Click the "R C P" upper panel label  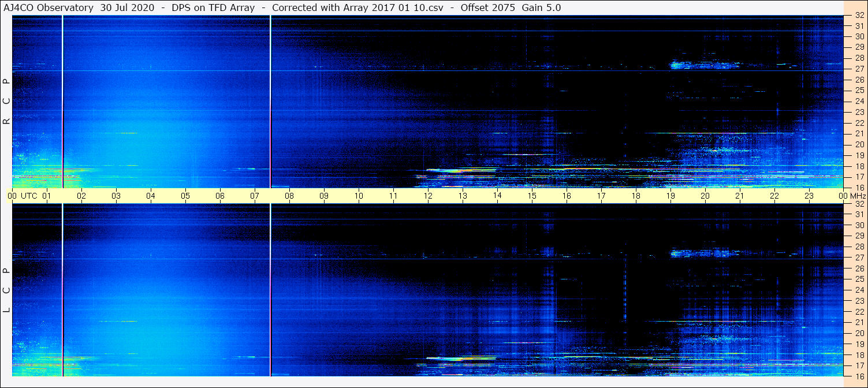pos(6,102)
